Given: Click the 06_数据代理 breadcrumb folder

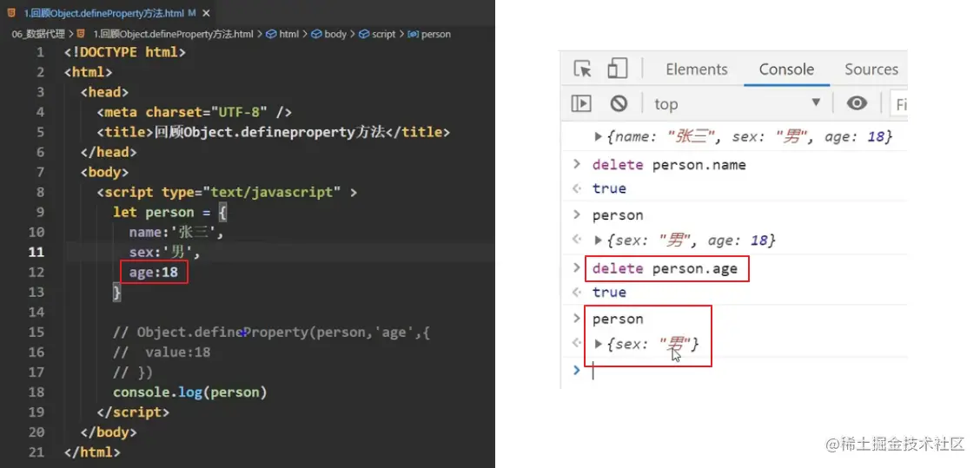Looking at the screenshot, I should [38, 35].
